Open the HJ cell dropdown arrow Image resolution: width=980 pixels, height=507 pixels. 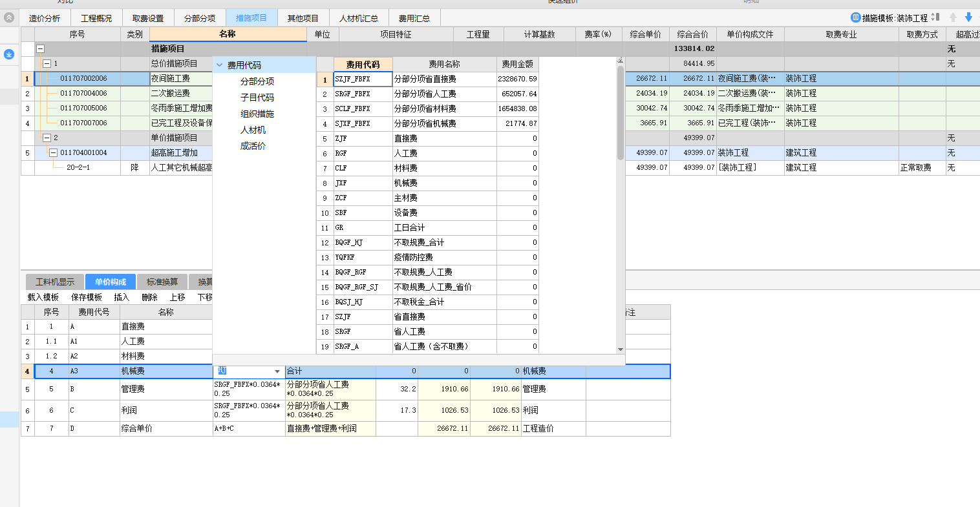pos(277,371)
